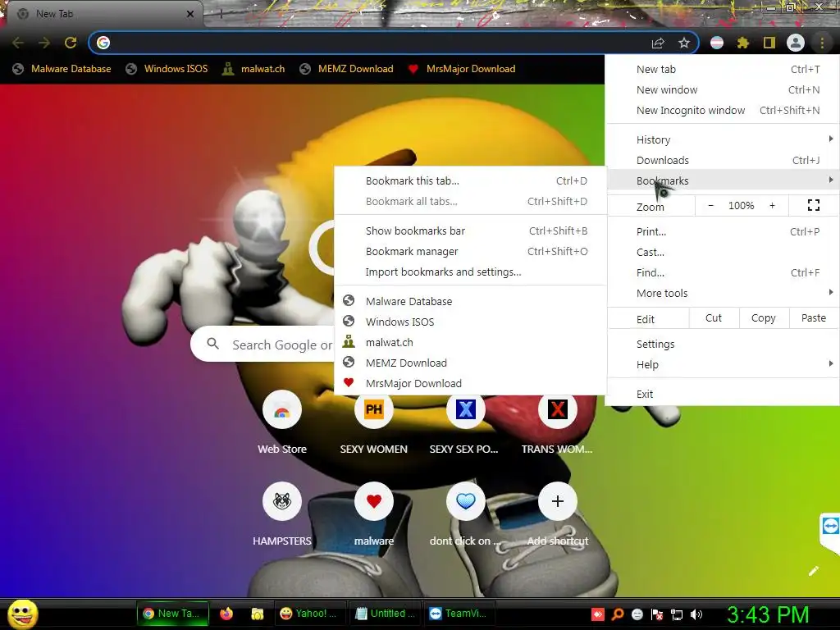Choose Import bookmarks and settings...
This screenshot has height=630, width=840.
pos(470,272)
